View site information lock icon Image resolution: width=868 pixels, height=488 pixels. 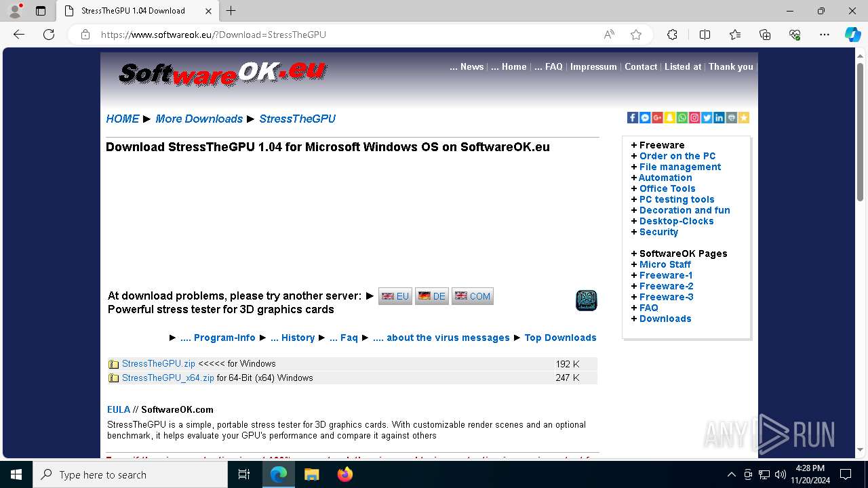85,35
